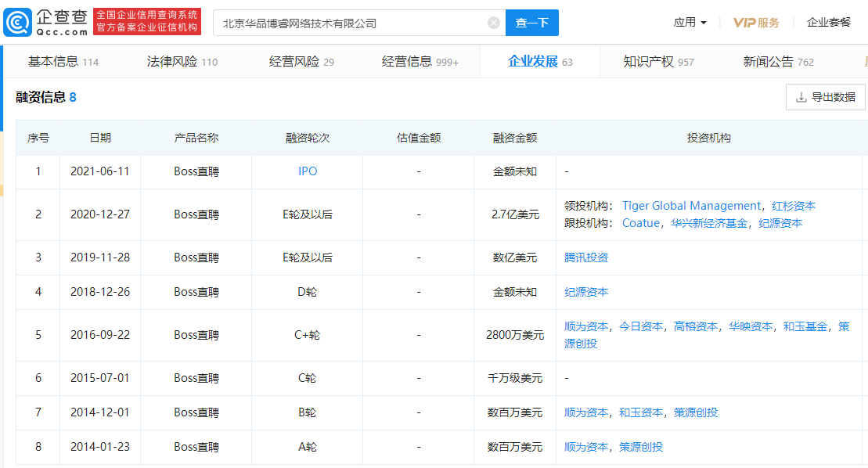Click the 导出数据 export button
Image resolution: width=868 pixels, height=468 pixels.
click(826, 97)
